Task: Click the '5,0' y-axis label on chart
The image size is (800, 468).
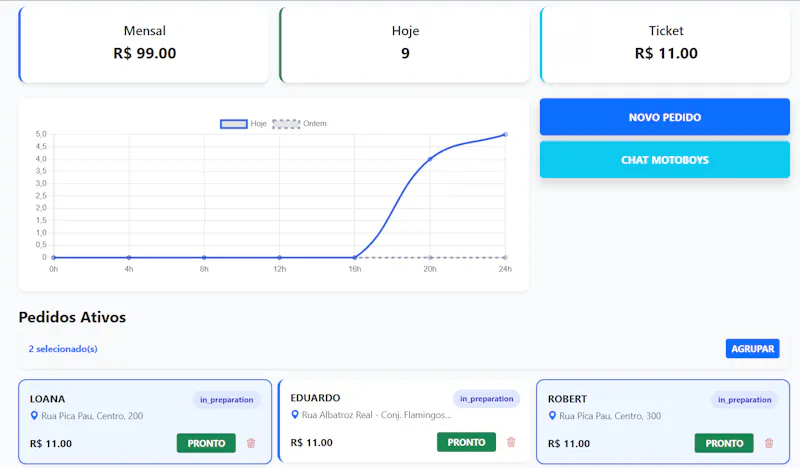Action: coord(41,134)
